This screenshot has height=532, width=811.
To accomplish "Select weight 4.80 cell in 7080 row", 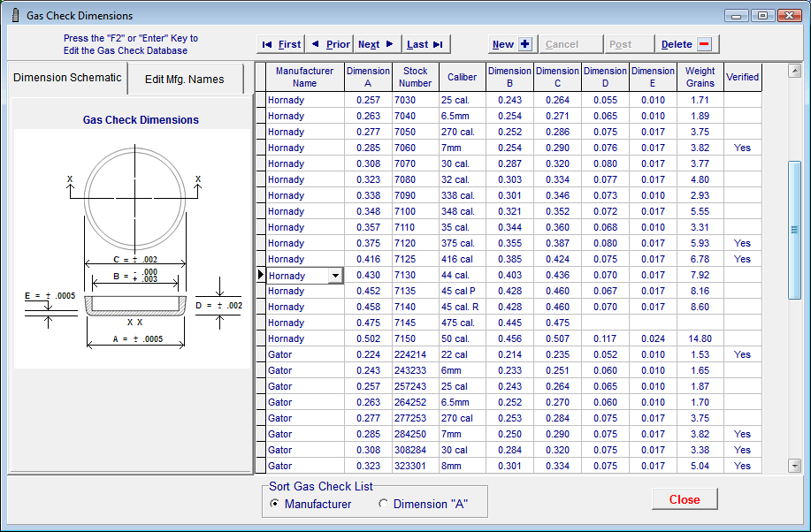I will [700, 180].
